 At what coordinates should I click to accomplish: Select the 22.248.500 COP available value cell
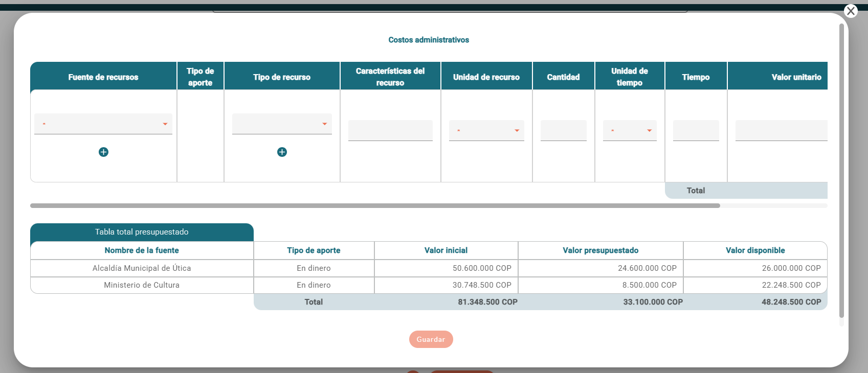click(755, 285)
